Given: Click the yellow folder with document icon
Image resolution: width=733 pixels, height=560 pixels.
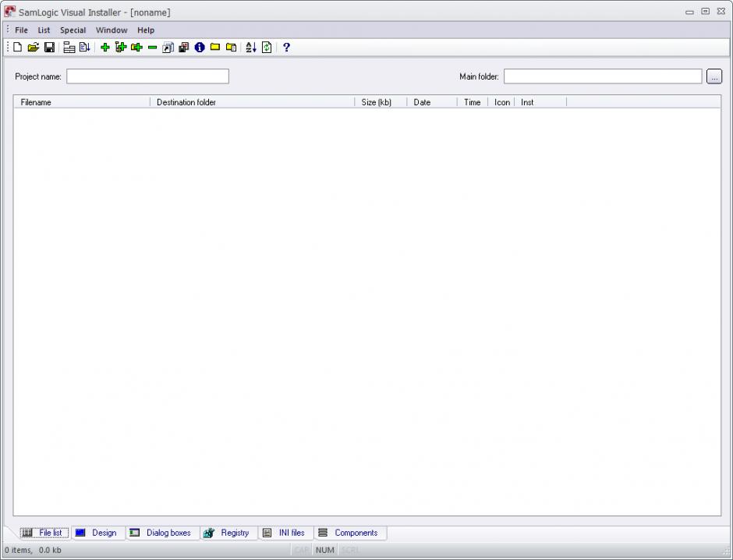Looking at the screenshot, I should pyautogui.click(x=231, y=48).
